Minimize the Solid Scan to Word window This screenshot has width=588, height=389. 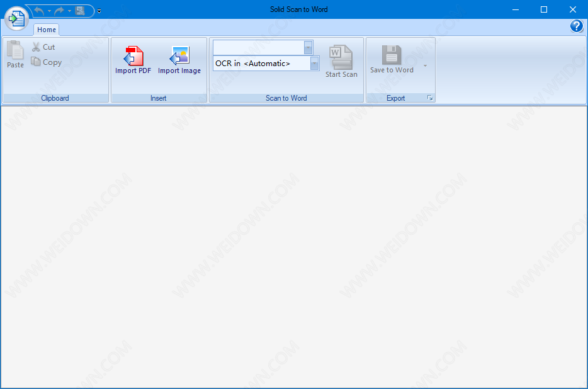pos(516,9)
